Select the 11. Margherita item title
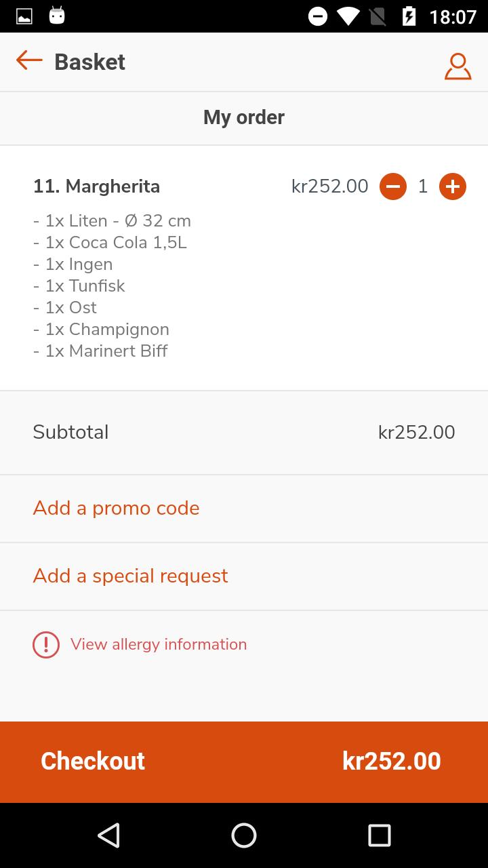488x868 pixels. coord(97,186)
